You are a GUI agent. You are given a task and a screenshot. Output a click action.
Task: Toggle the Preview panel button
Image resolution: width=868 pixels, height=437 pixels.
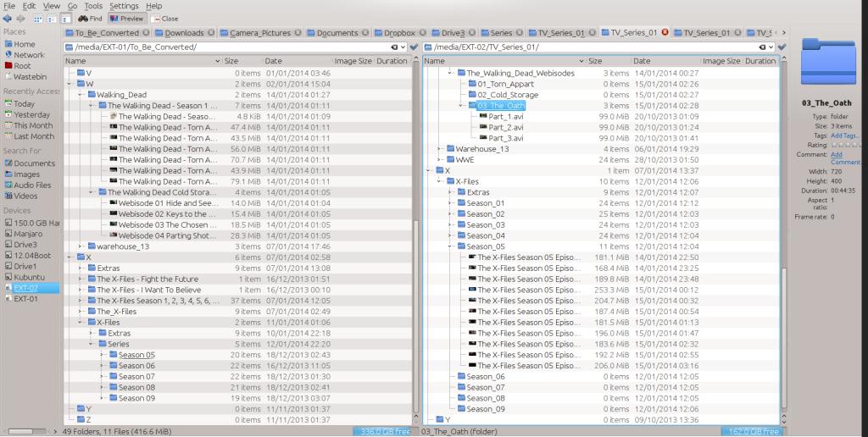click(124, 18)
